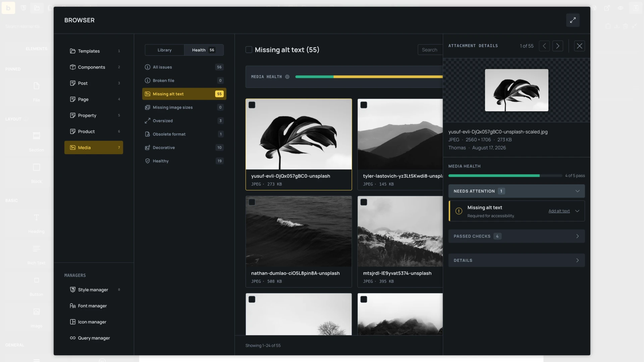Expand the Details section
The width and height of the screenshot is (644, 362).
[x=517, y=260]
